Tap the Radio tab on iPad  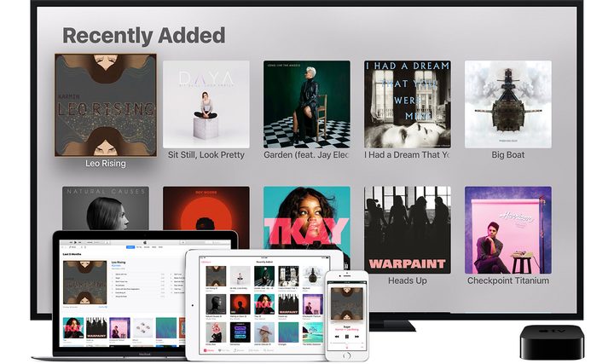(254, 350)
